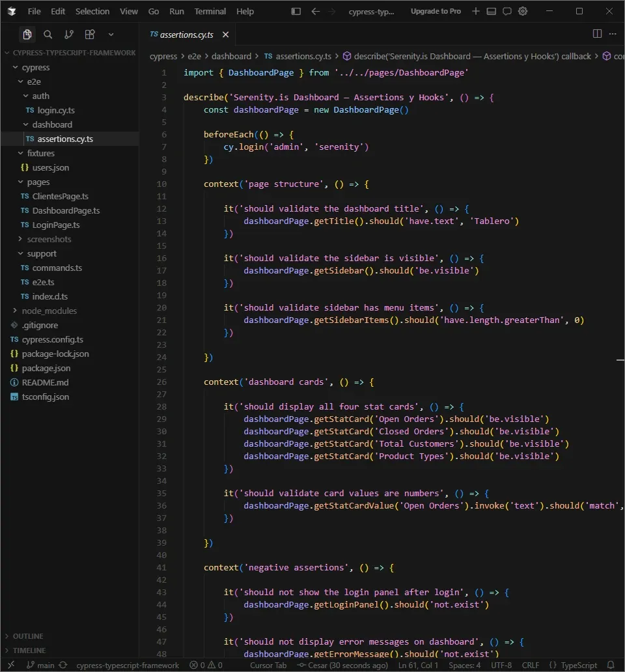Screen dimensions: 625x672
Task: Click the main branch status item
Action: point(41,665)
